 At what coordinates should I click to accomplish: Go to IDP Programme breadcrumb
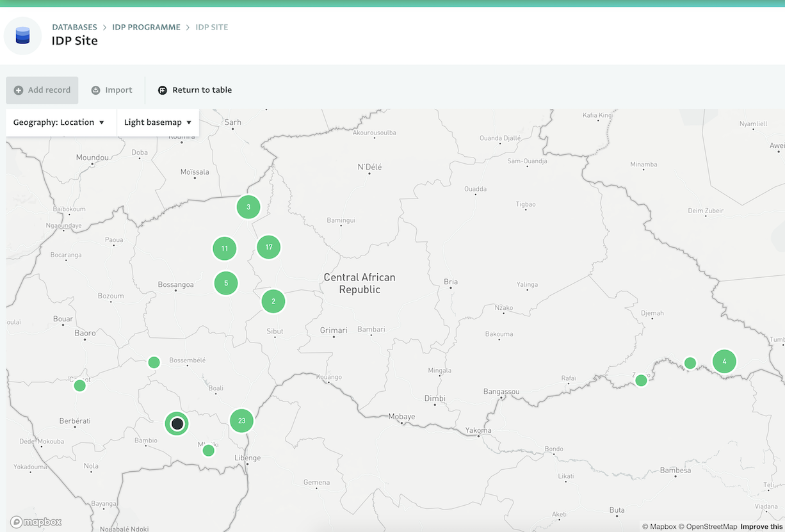click(146, 27)
